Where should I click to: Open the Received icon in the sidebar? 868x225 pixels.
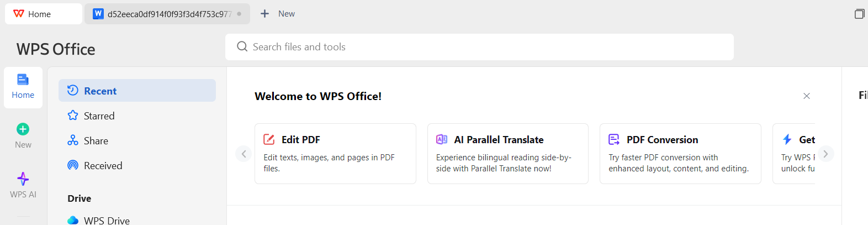[73, 165]
